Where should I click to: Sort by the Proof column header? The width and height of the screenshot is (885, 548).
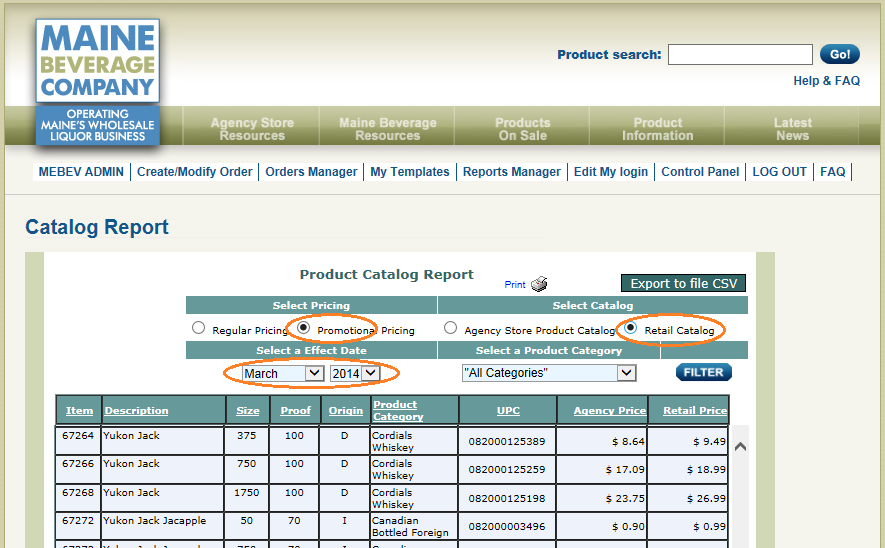pyautogui.click(x=295, y=410)
